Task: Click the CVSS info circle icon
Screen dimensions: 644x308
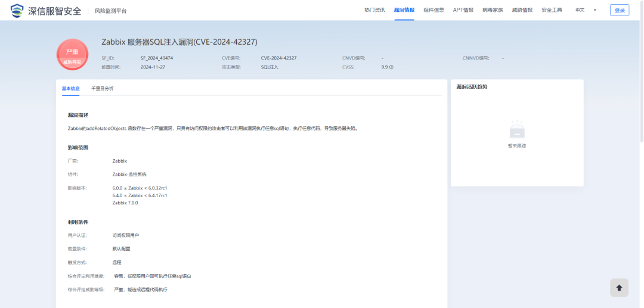Action: pyautogui.click(x=391, y=67)
